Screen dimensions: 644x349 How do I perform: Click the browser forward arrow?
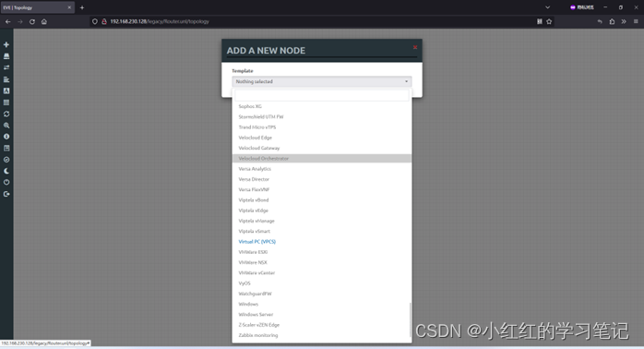pyautogui.click(x=19, y=21)
